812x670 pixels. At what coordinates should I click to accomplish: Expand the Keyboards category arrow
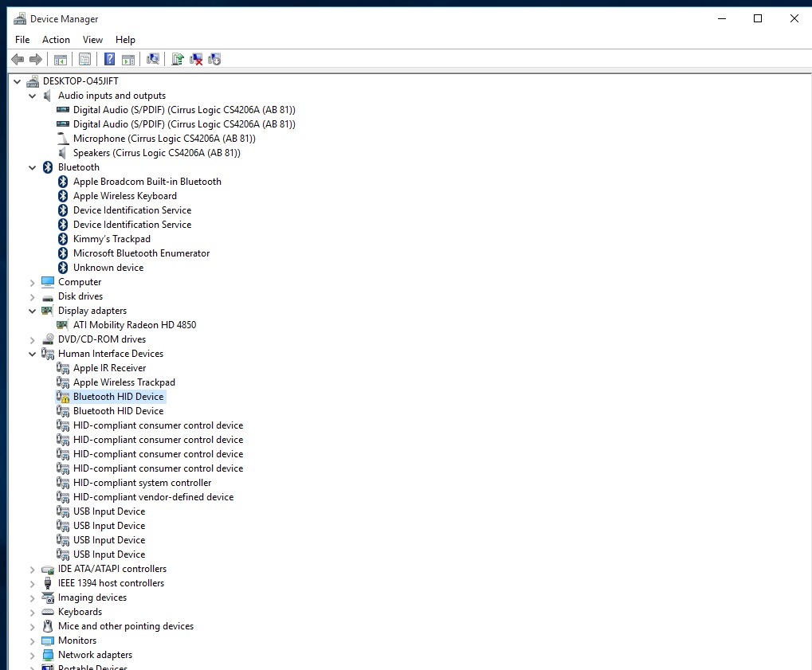[x=32, y=613]
